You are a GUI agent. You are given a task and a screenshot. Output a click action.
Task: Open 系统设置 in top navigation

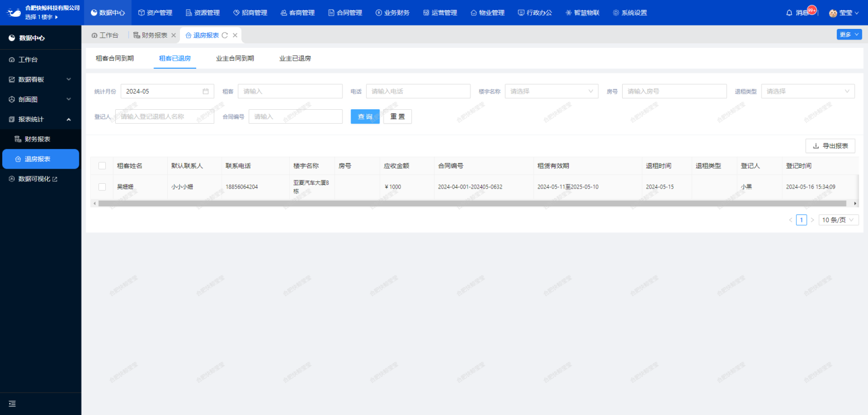630,13
